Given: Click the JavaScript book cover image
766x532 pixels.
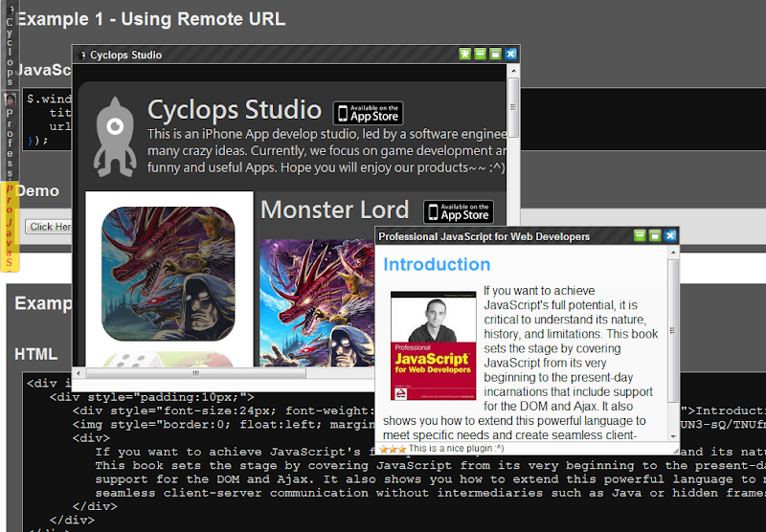Looking at the screenshot, I should pos(434,346).
